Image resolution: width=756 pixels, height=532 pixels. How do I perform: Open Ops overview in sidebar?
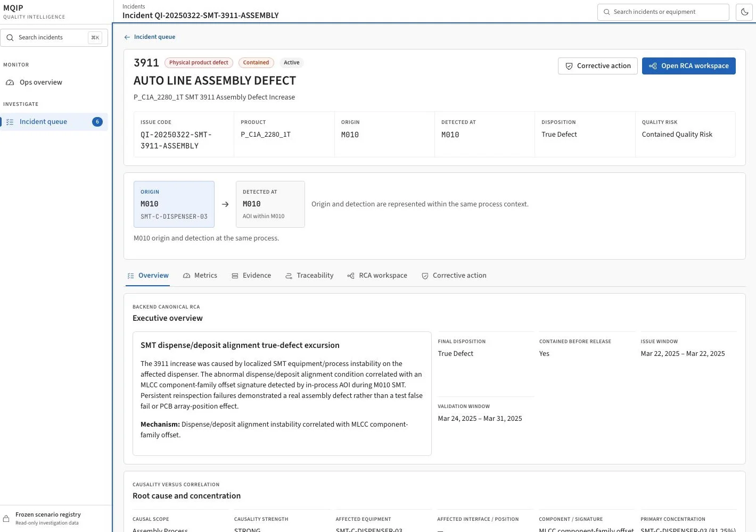point(54,82)
